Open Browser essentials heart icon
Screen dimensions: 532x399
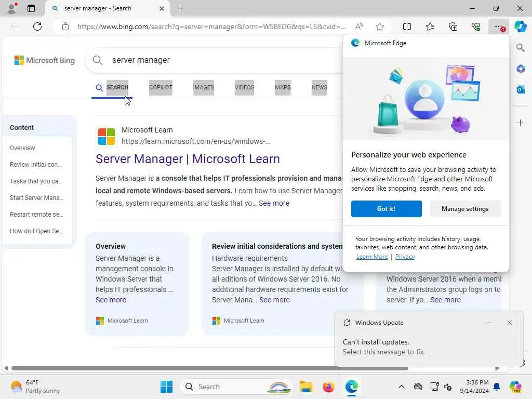coord(476,26)
